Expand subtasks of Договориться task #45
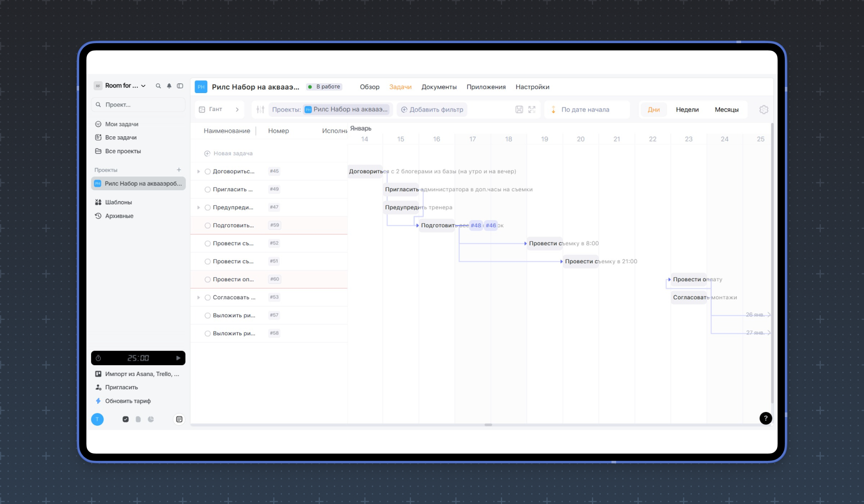 199,171
